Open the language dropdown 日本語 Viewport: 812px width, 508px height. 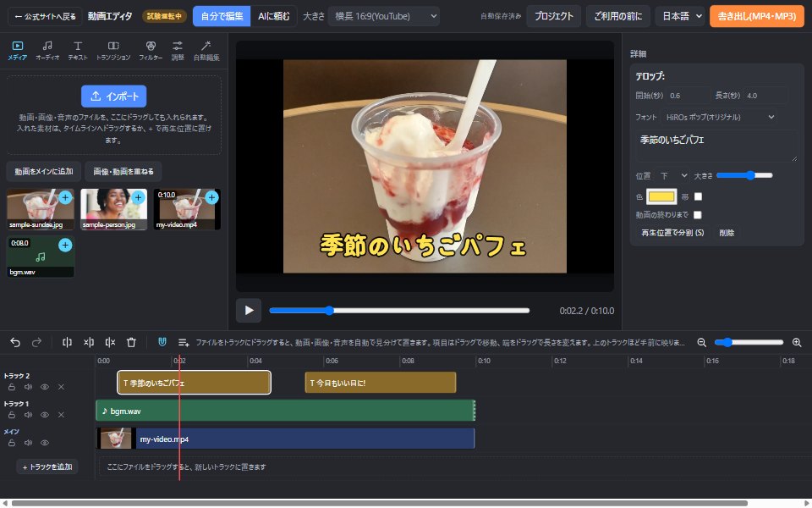click(x=681, y=16)
